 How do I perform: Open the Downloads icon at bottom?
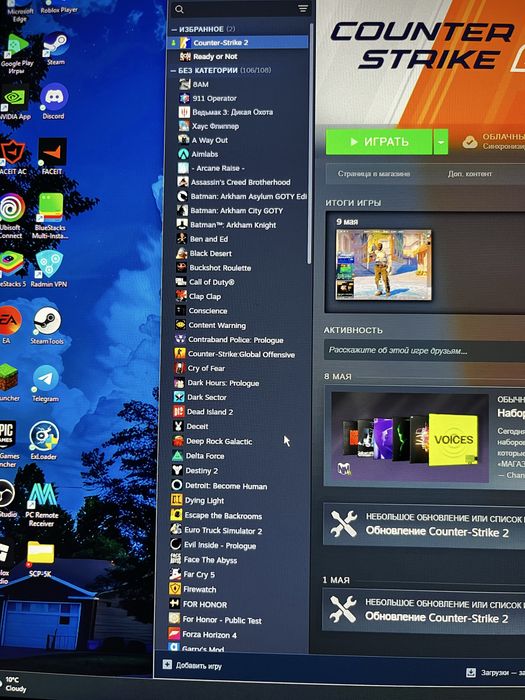471,672
